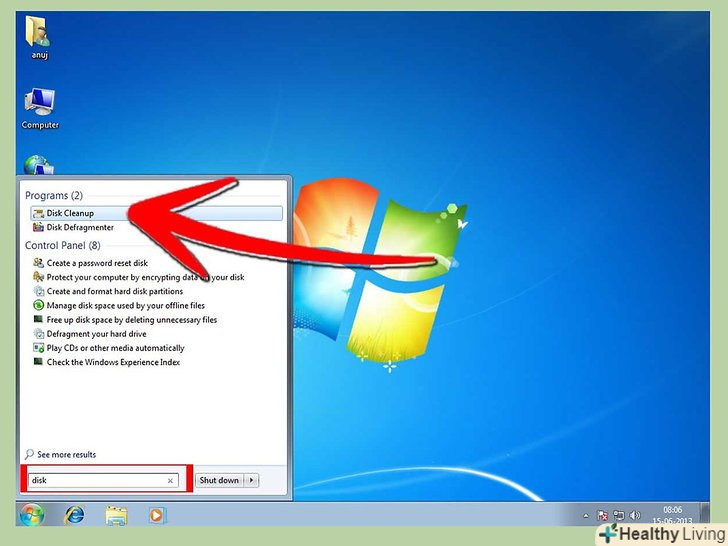728x546 pixels.
Task: Launch Disk Defragmenter from Programs results
Action: pyautogui.click(x=80, y=228)
